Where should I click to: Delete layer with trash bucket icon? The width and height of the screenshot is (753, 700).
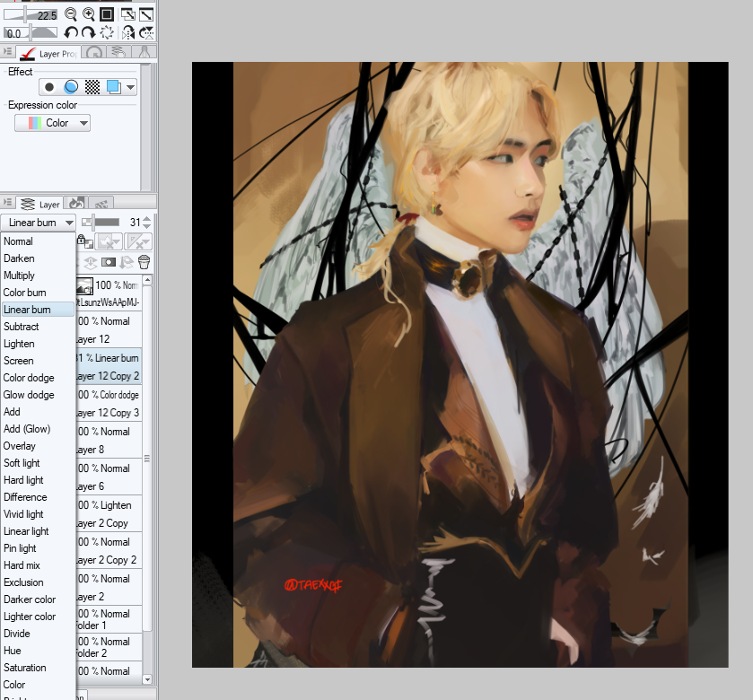[144, 262]
